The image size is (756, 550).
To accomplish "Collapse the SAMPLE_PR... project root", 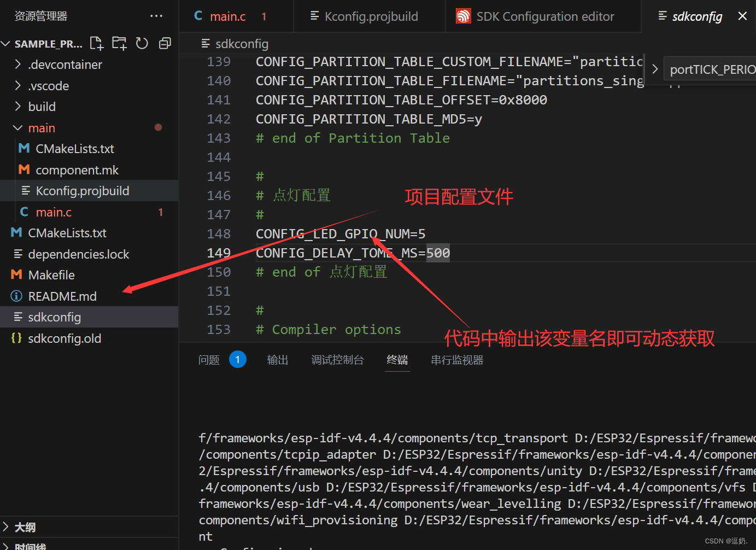I will [6, 43].
